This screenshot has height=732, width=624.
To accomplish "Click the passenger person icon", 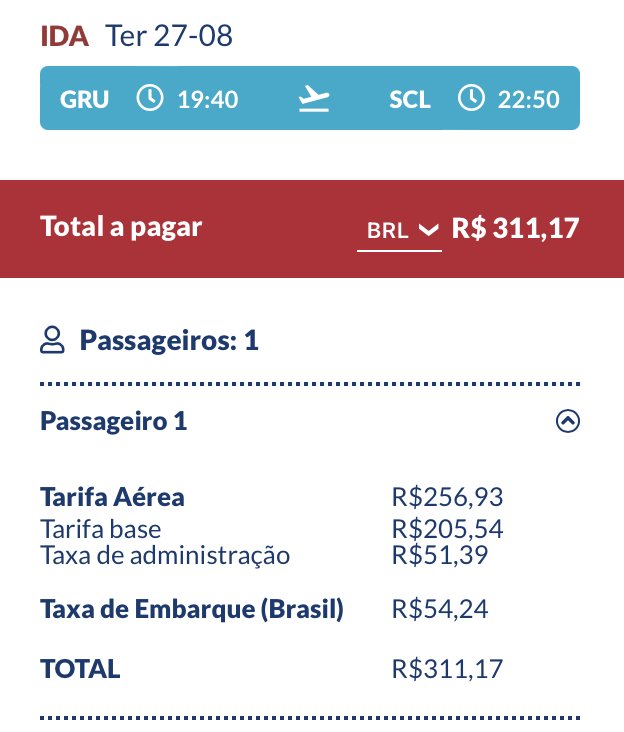I will click(52, 339).
